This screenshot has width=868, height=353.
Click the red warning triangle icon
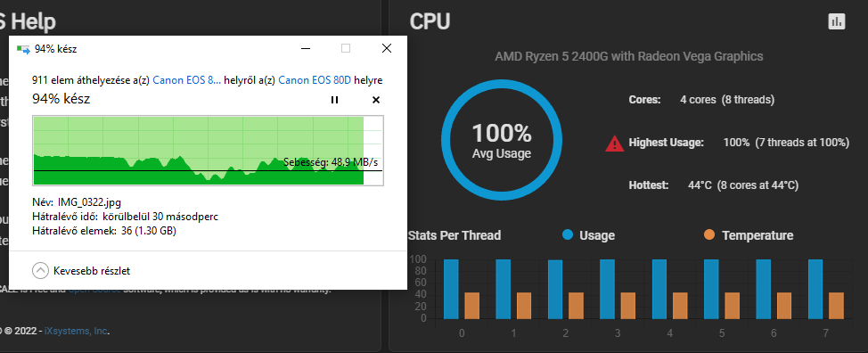(615, 144)
